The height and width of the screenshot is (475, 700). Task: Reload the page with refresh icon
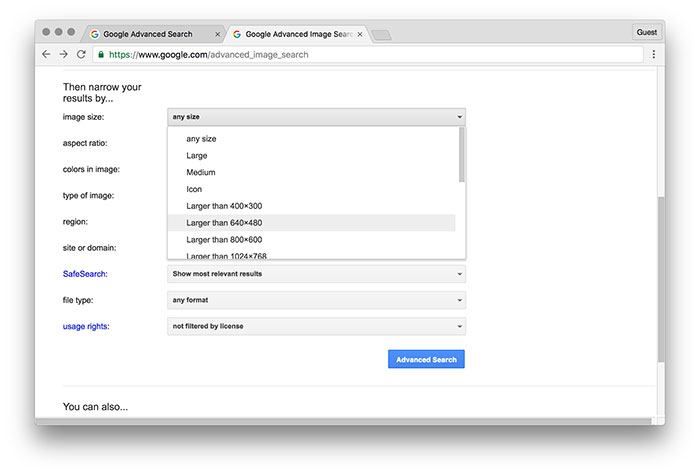pyautogui.click(x=81, y=54)
